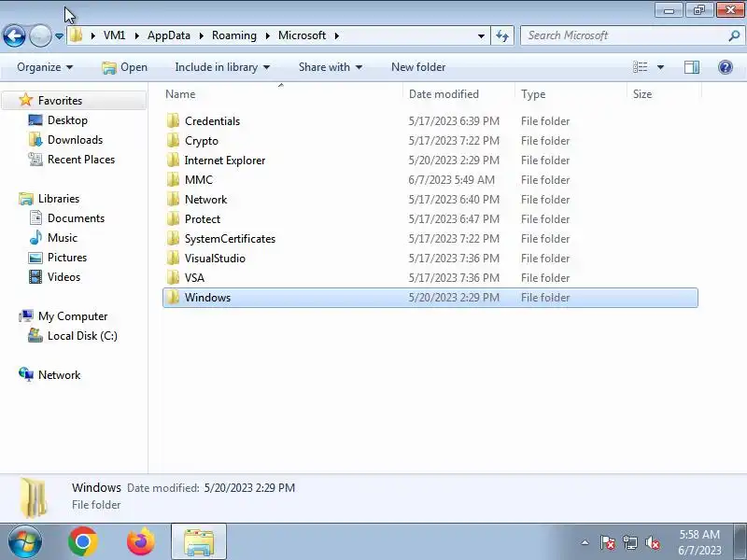Open Include in library menu
The image size is (747, 560).
(x=222, y=67)
